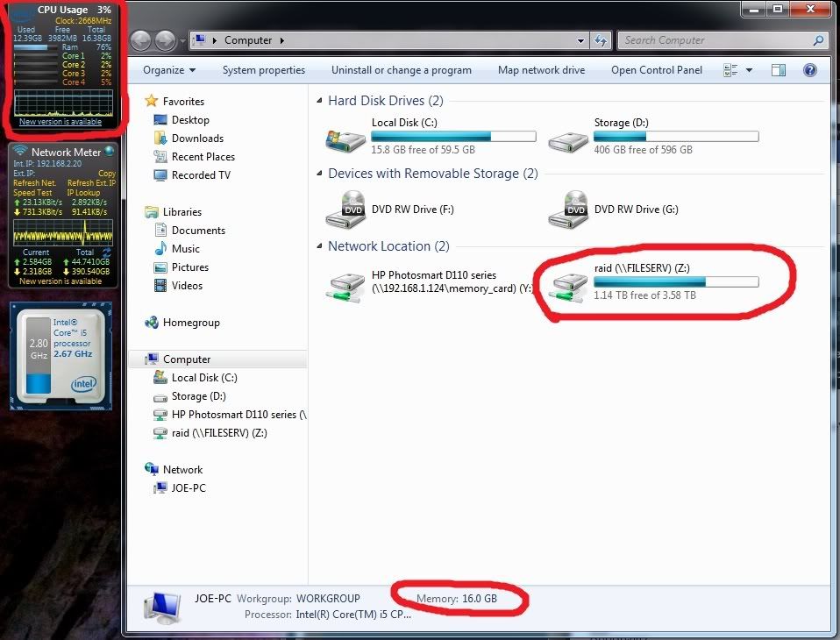This screenshot has width=840, height=640.
Task: Click System properties in toolbar
Action: 264,70
